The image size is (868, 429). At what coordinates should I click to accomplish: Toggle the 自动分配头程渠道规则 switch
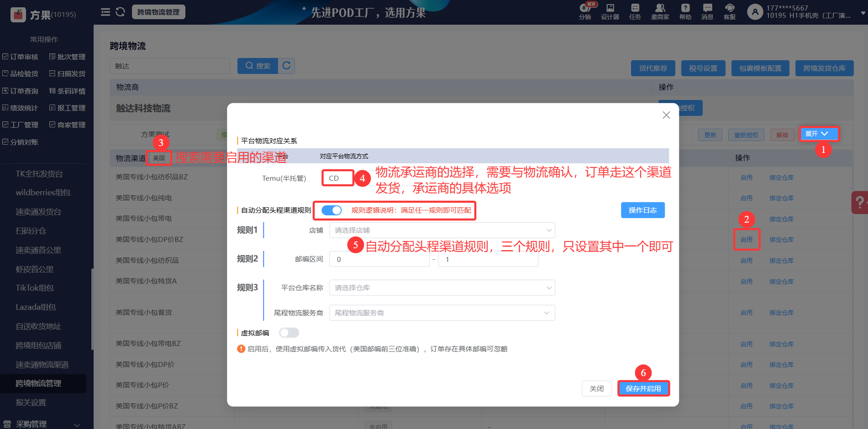[331, 210]
